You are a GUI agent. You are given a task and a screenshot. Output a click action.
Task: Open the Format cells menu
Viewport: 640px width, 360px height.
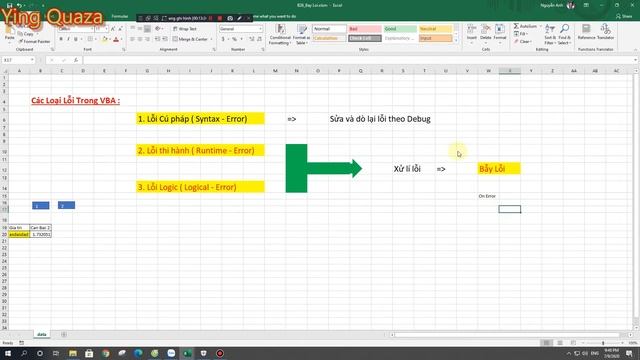coord(500,33)
